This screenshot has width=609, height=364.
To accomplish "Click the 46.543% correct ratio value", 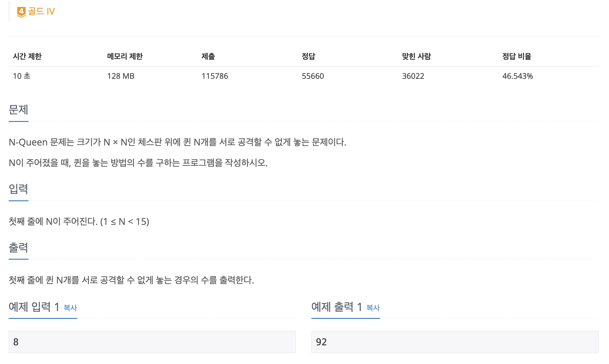I will coord(517,76).
